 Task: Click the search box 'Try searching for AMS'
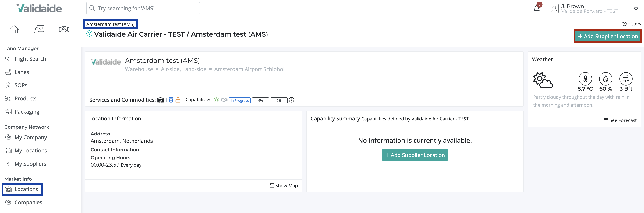[x=143, y=8]
